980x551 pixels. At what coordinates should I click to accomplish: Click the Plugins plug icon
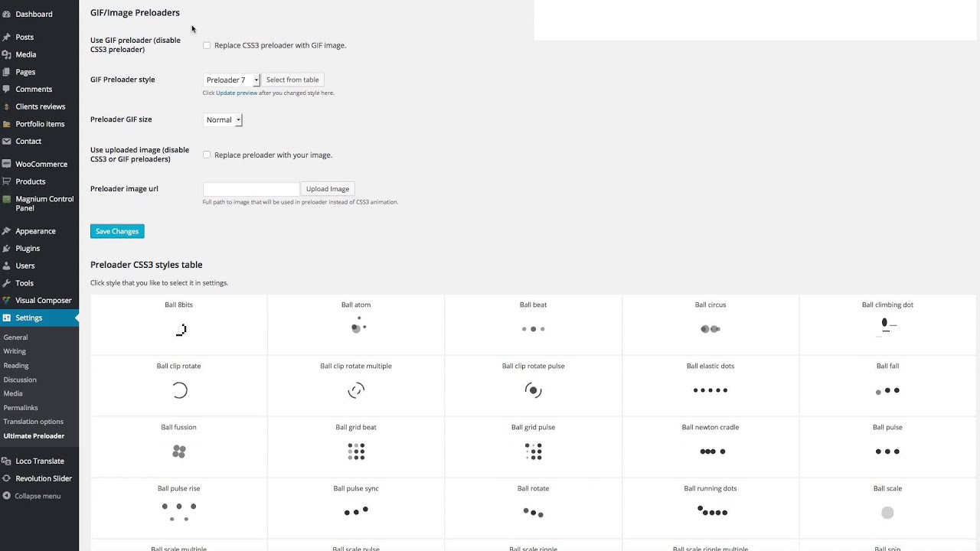click(6, 248)
